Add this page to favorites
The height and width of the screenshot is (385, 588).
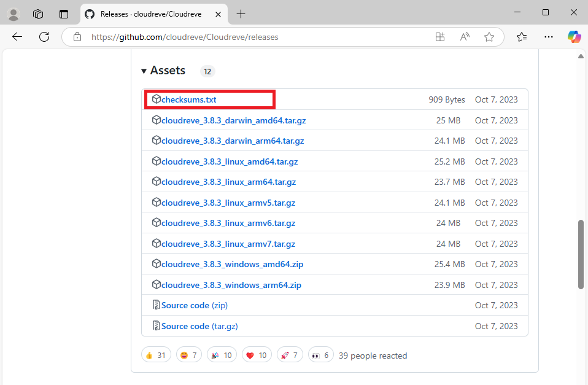pyautogui.click(x=489, y=37)
